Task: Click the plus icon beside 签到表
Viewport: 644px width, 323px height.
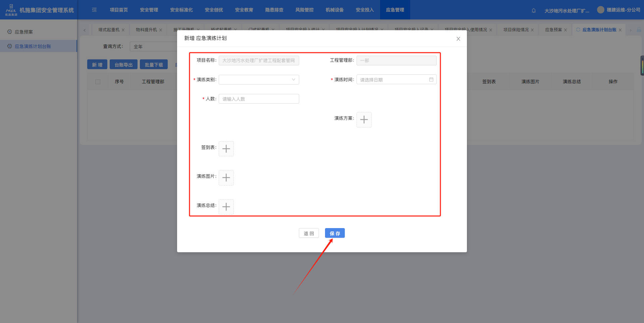Action: (226, 149)
